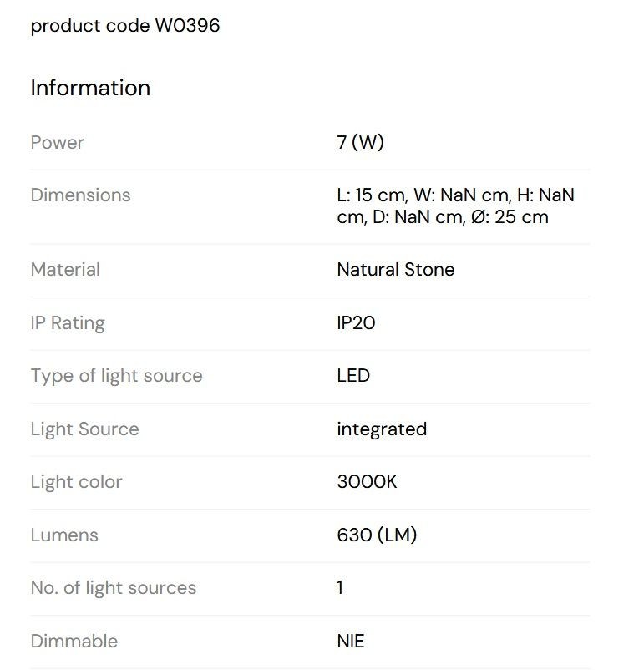Select the 3000K value
This screenshot has height=670, width=644.
click(x=367, y=482)
